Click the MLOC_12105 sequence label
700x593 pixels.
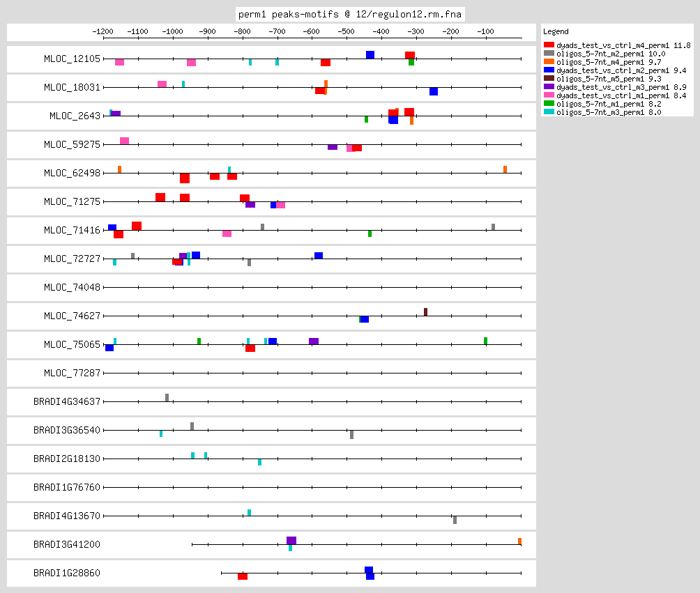click(72, 59)
